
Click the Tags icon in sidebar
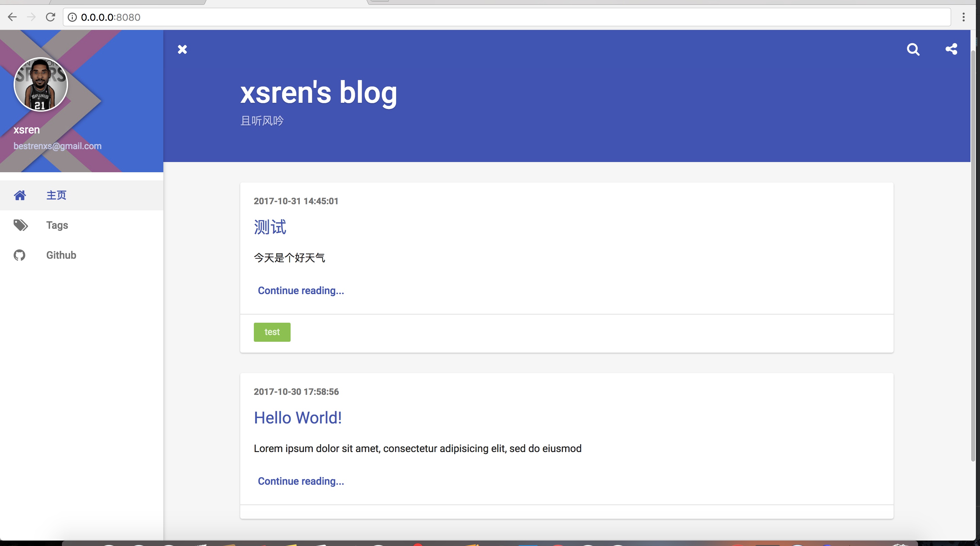tap(20, 225)
